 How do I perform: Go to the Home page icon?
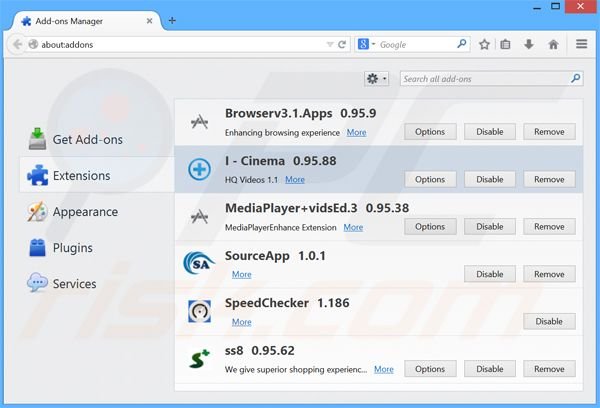[x=553, y=44]
